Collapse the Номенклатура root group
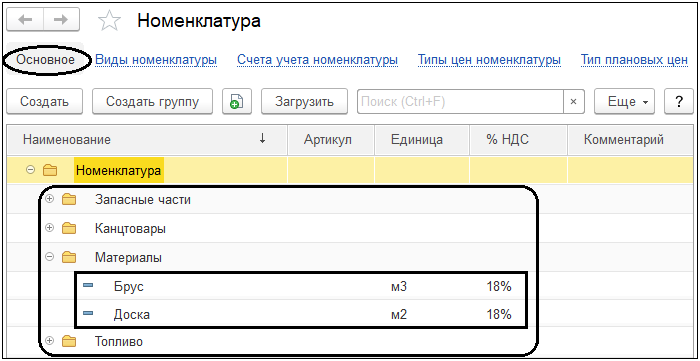The image size is (700, 361). click(30, 170)
